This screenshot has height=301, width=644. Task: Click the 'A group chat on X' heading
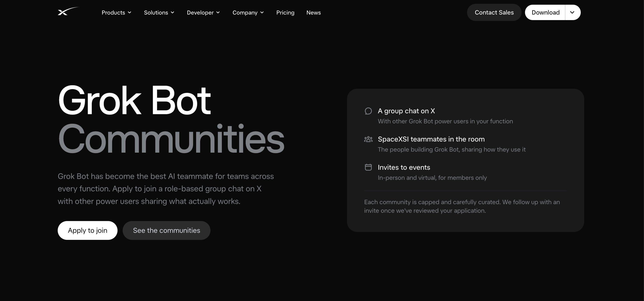pos(406,111)
